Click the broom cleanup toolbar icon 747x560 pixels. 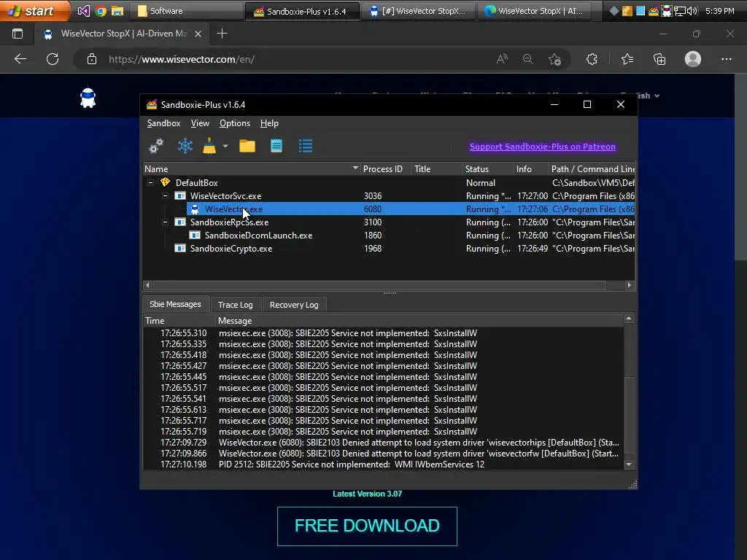click(x=209, y=146)
